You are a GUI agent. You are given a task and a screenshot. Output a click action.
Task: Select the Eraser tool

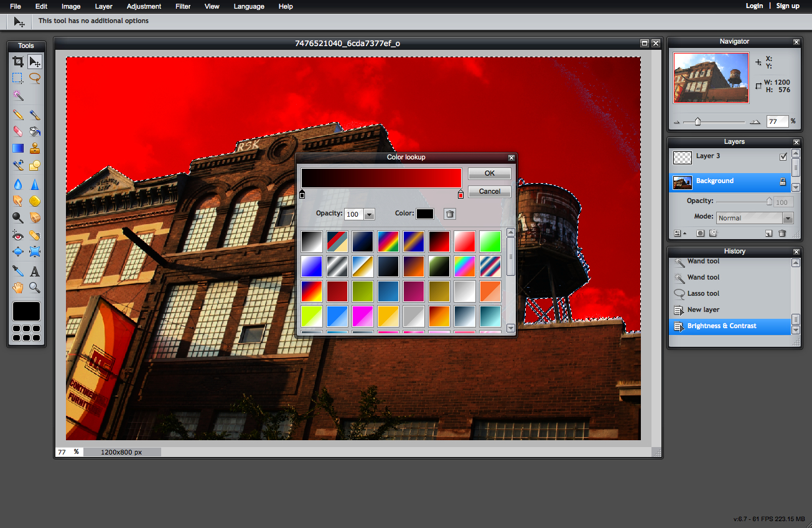18,131
